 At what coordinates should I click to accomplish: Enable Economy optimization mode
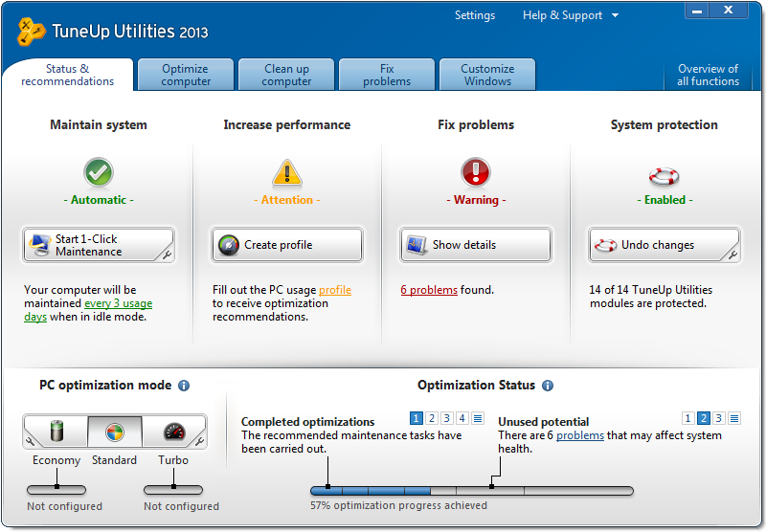pos(56,432)
